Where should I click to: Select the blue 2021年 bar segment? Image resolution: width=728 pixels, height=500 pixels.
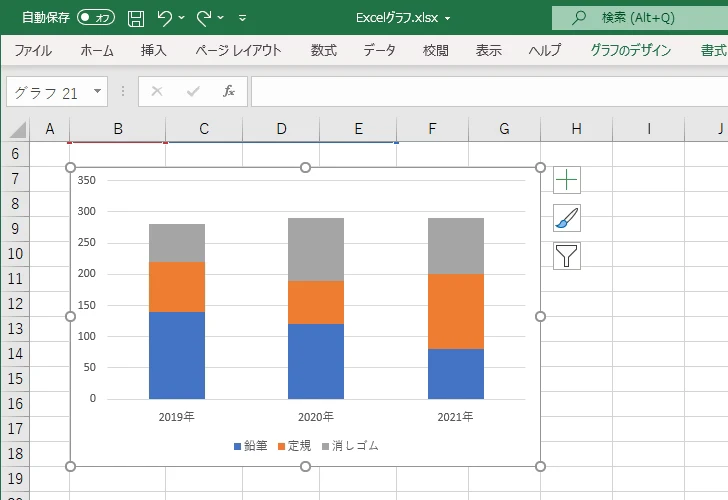[x=456, y=374]
